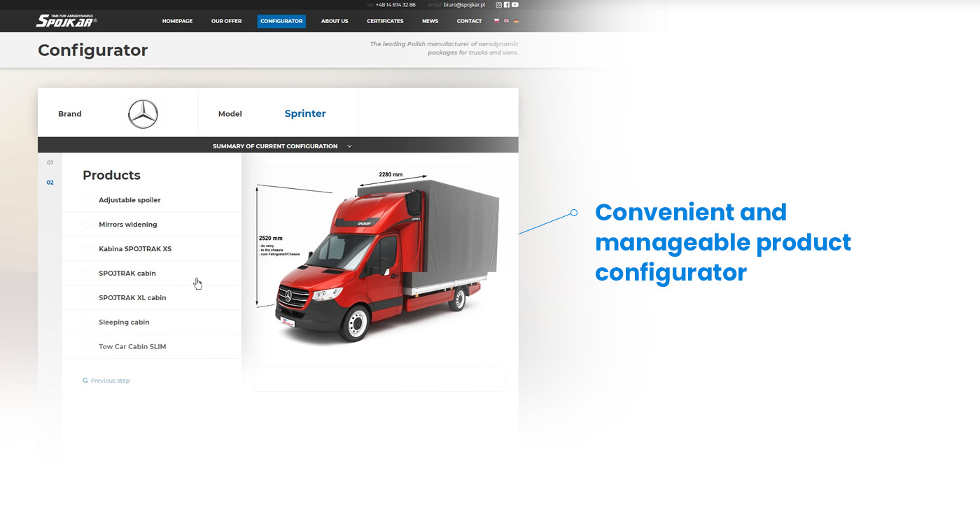The image size is (980, 524).
Task: Open the YouTube channel icon
Action: (515, 5)
